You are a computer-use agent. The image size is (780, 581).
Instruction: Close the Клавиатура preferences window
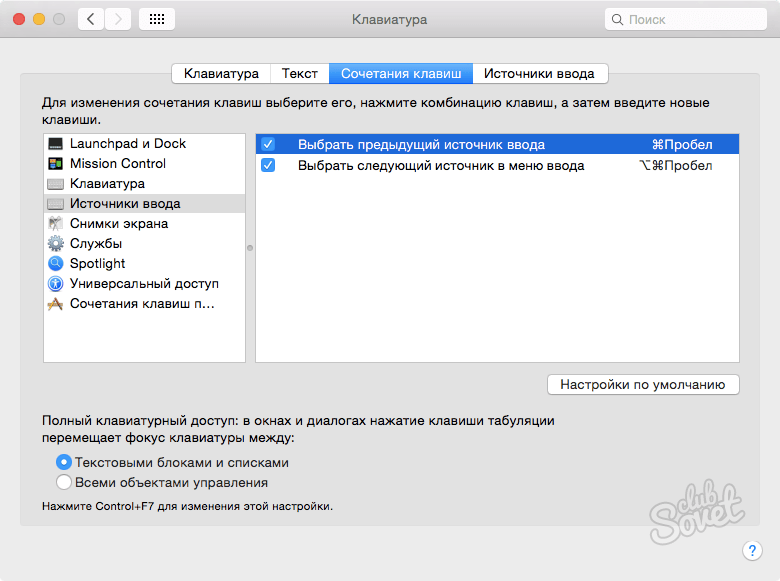click(19, 19)
